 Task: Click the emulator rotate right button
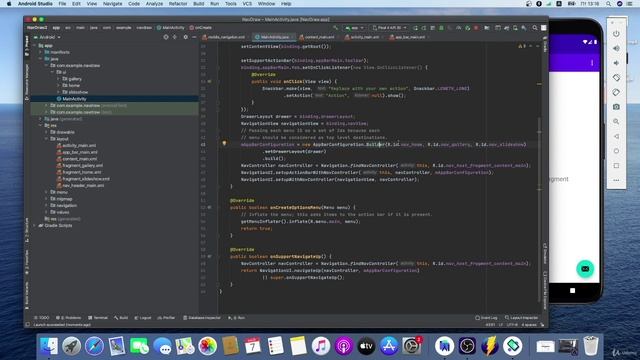pos(616,92)
